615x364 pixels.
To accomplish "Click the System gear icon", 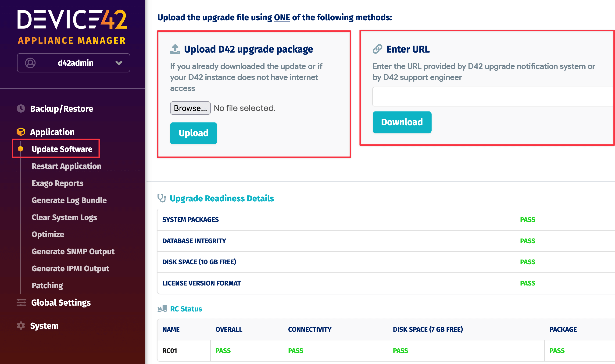I will [21, 325].
